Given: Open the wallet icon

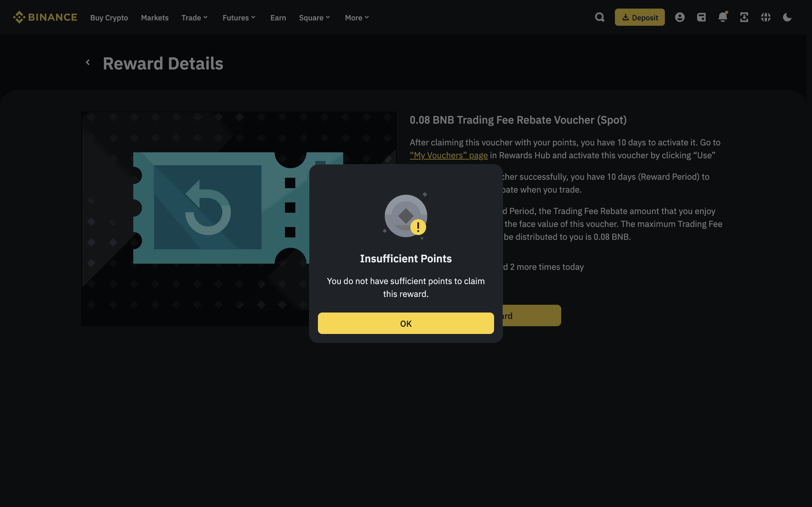Looking at the screenshot, I should 701,17.
